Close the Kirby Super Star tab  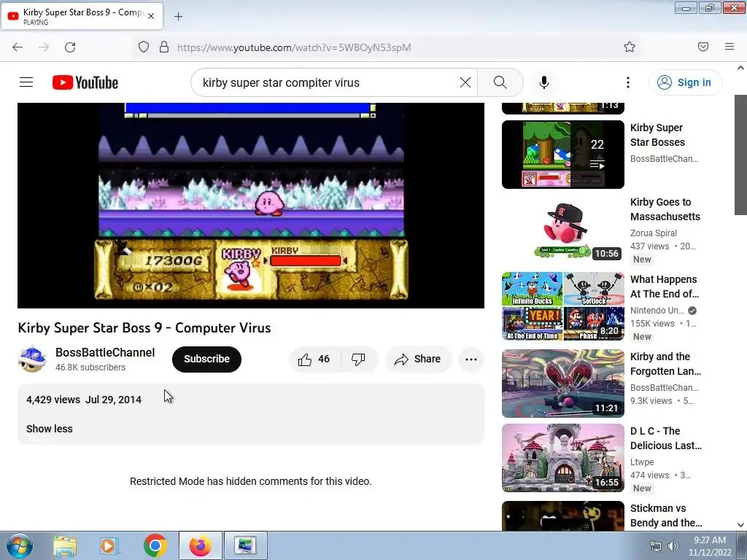[x=151, y=16]
